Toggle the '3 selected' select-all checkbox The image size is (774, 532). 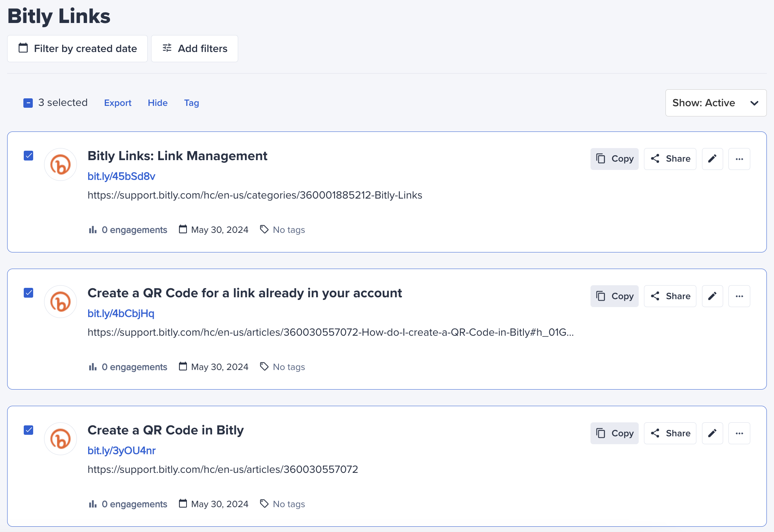point(28,103)
